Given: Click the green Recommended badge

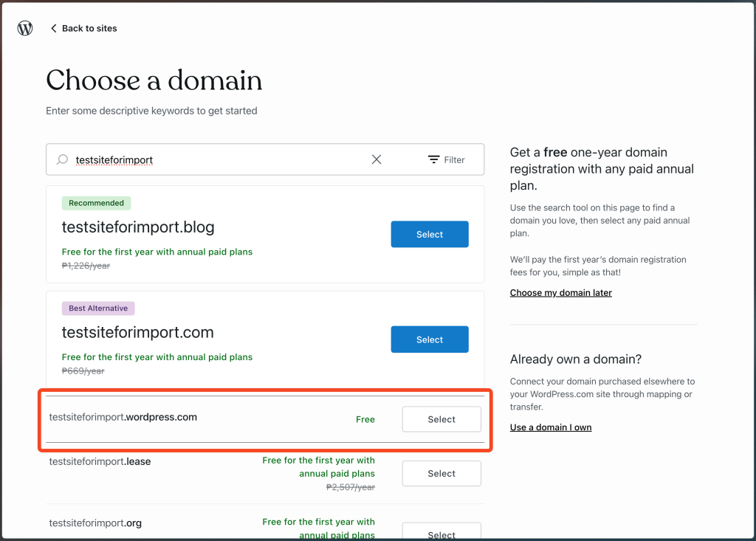Looking at the screenshot, I should tap(97, 203).
